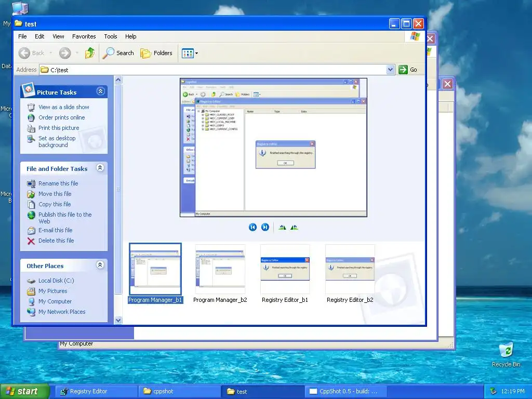
Task: Open the View menu
Action: [x=58, y=36]
